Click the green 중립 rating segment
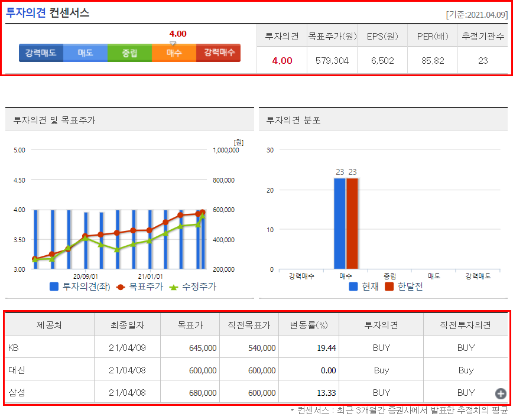 [x=129, y=53]
